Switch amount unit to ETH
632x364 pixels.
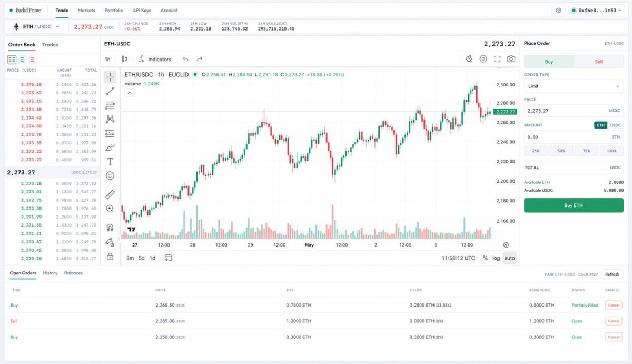pos(600,125)
